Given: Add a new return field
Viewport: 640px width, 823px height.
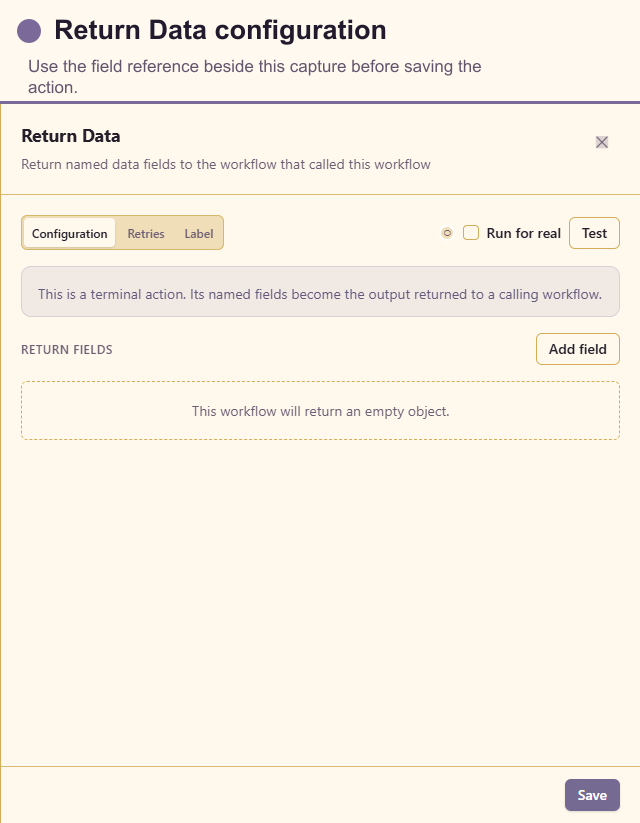Looking at the screenshot, I should click(578, 349).
